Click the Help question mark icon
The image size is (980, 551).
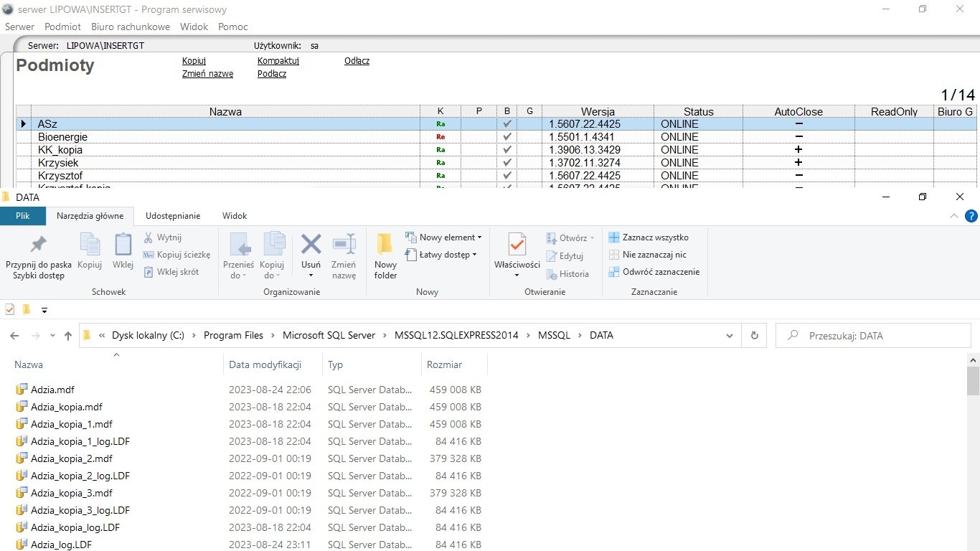[971, 215]
